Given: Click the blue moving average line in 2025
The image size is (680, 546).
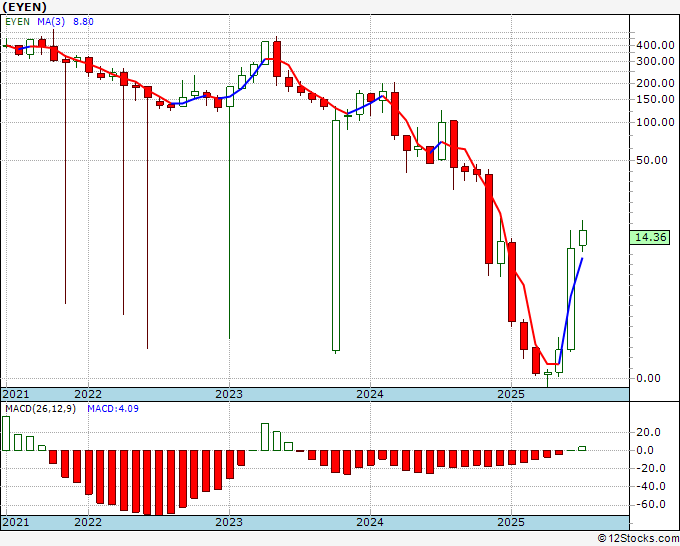Looking at the screenshot, I should [570, 310].
